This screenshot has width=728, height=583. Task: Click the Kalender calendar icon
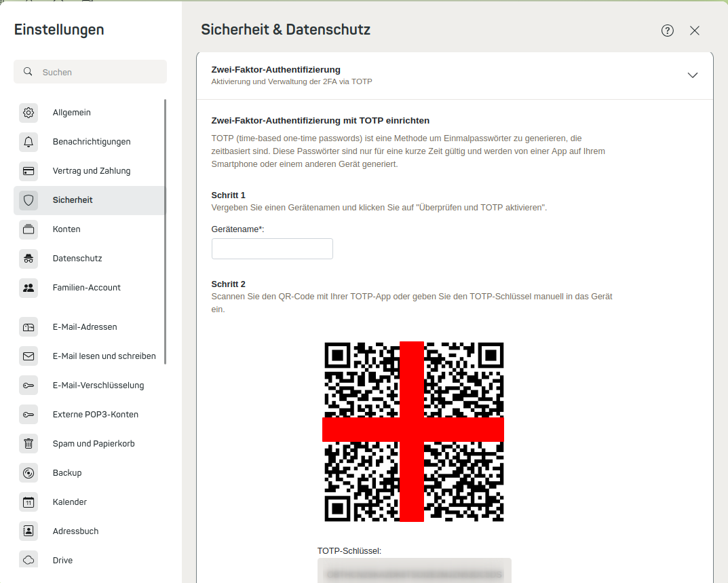point(28,502)
